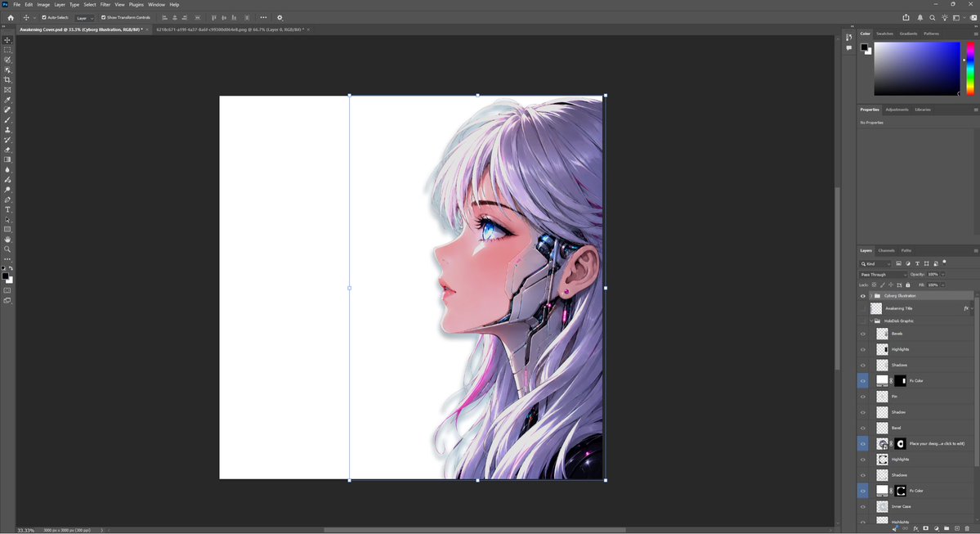The width and height of the screenshot is (980, 534).
Task: Click the Share icon at top right
Action: coord(906,17)
